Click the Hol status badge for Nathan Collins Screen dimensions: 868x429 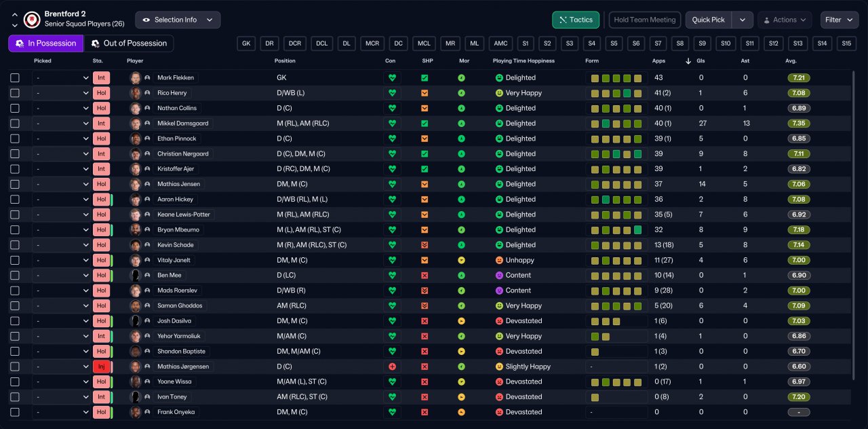[x=101, y=108]
